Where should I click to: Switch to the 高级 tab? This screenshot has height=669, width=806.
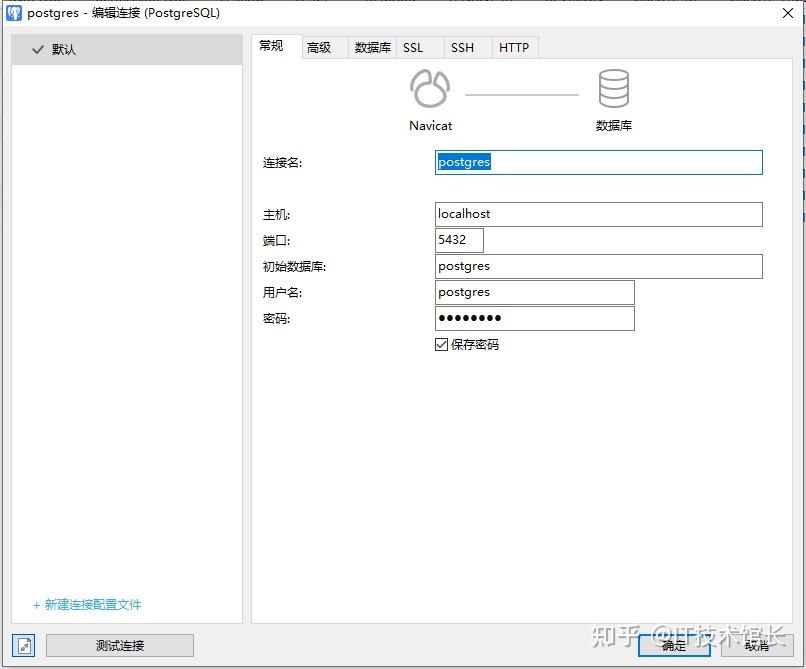coord(322,46)
